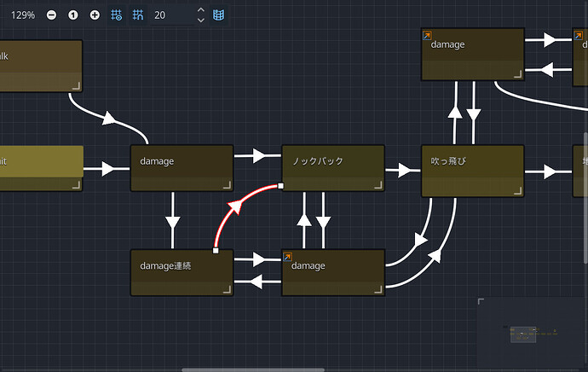Click link icon on damage node right of damage連続
Screen dimensions: 588x372
click(288, 256)
